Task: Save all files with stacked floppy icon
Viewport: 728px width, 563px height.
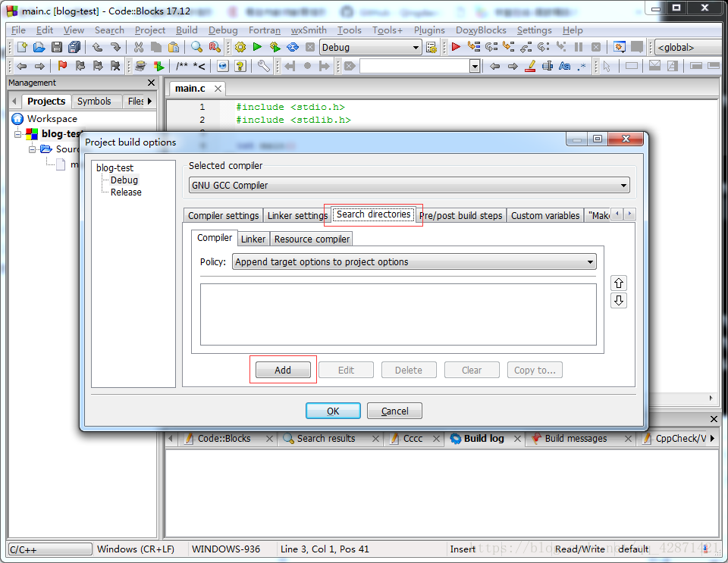Action: point(74,47)
